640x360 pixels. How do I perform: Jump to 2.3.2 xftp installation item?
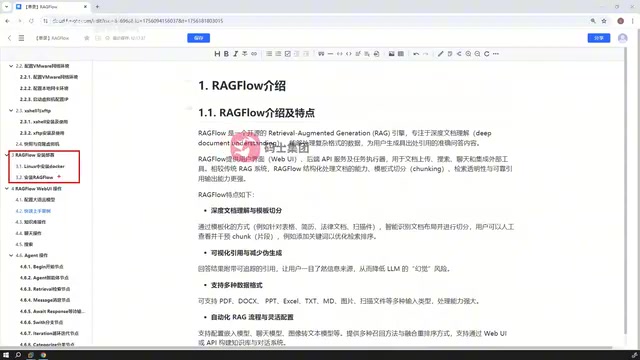click(42, 133)
